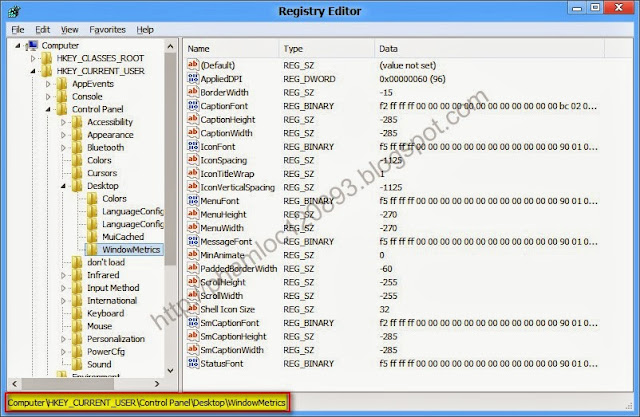Collapse the Control Panel key

(48, 109)
